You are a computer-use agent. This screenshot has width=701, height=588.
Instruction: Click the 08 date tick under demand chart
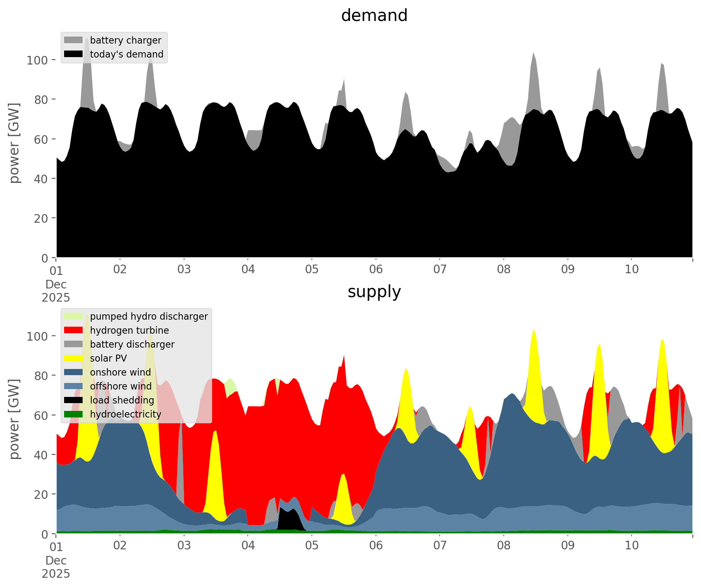tap(504, 270)
